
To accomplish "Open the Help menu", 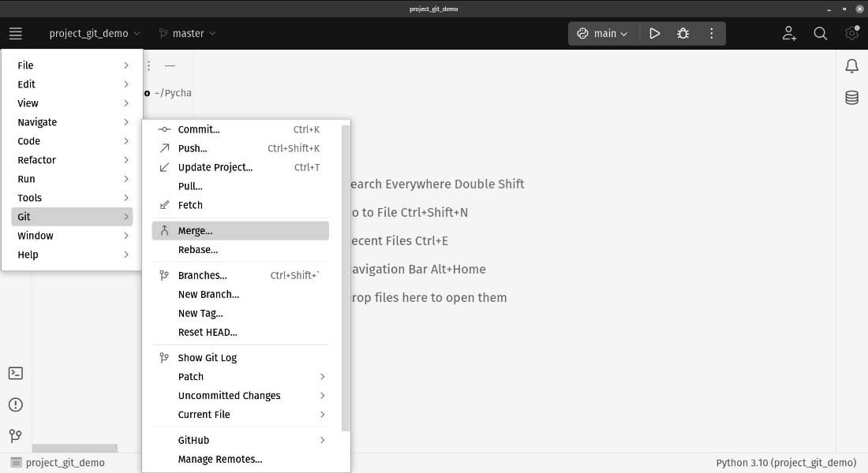I will 72,255.
